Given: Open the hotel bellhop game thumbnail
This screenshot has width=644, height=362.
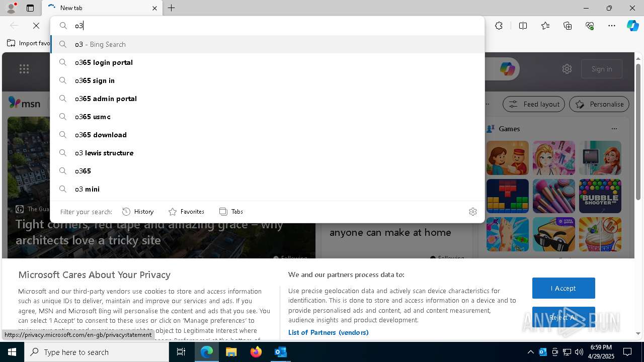Looking at the screenshot, I should [x=508, y=158].
